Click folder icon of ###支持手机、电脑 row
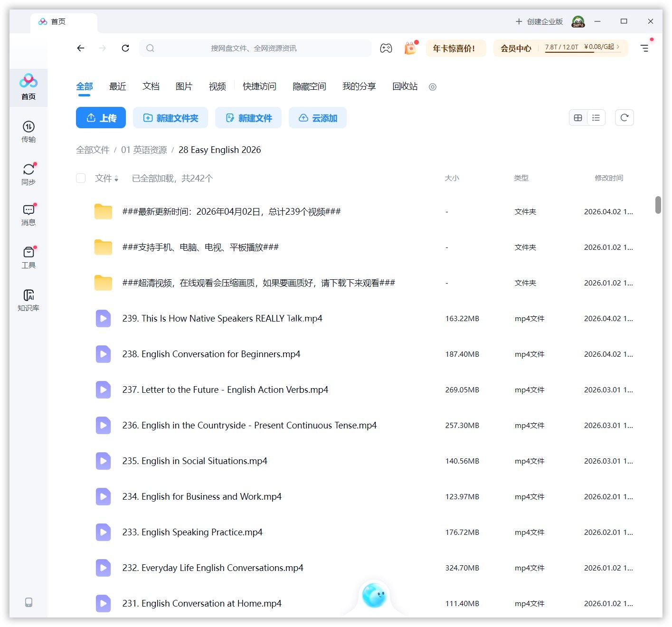Viewport: 672px width, 627px height. (x=103, y=247)
